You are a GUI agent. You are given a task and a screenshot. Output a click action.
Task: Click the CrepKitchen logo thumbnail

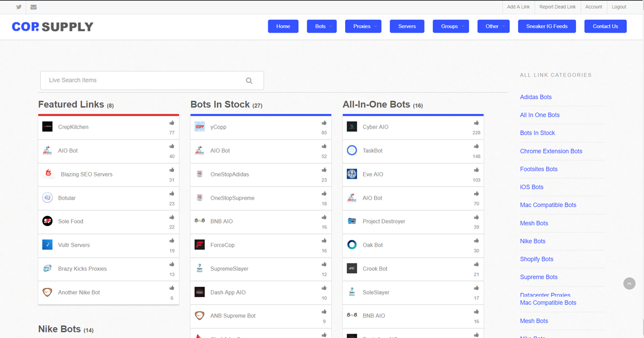(47, 127)
